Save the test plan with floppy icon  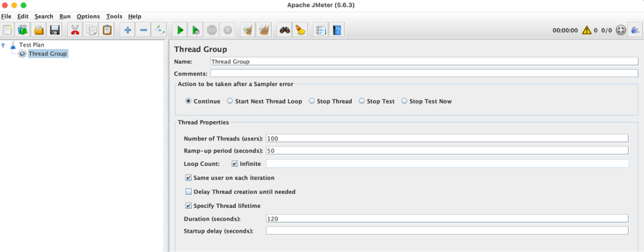pos(54,30)
